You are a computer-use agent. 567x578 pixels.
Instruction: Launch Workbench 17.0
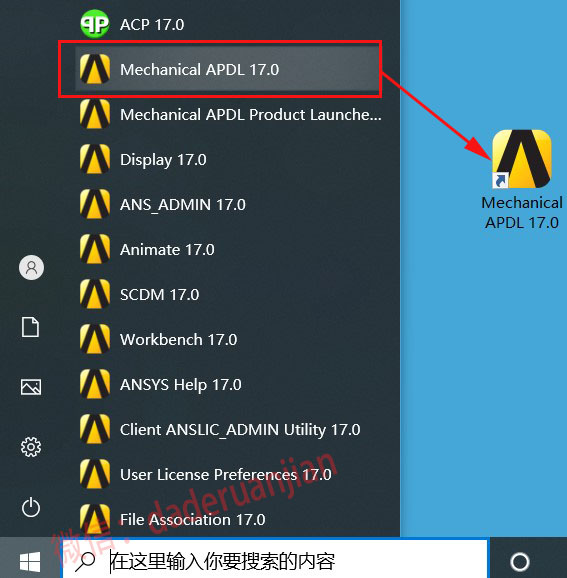[227, 339]
